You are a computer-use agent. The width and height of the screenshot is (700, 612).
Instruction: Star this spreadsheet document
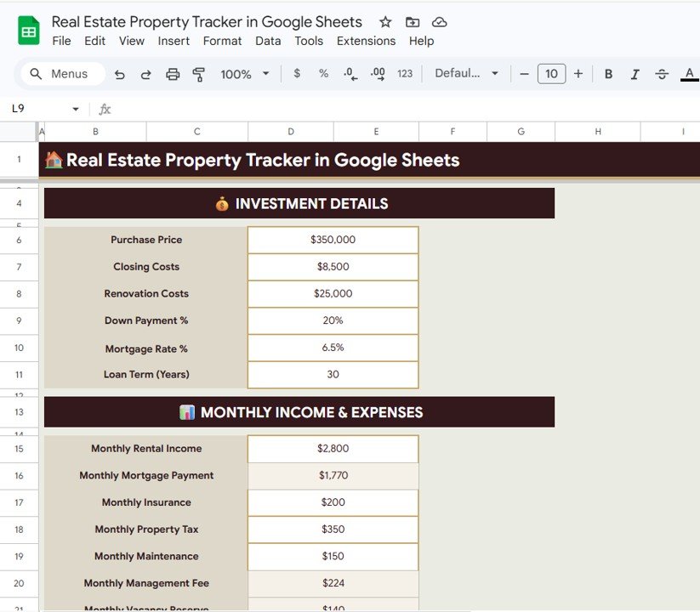click(385, 22)
